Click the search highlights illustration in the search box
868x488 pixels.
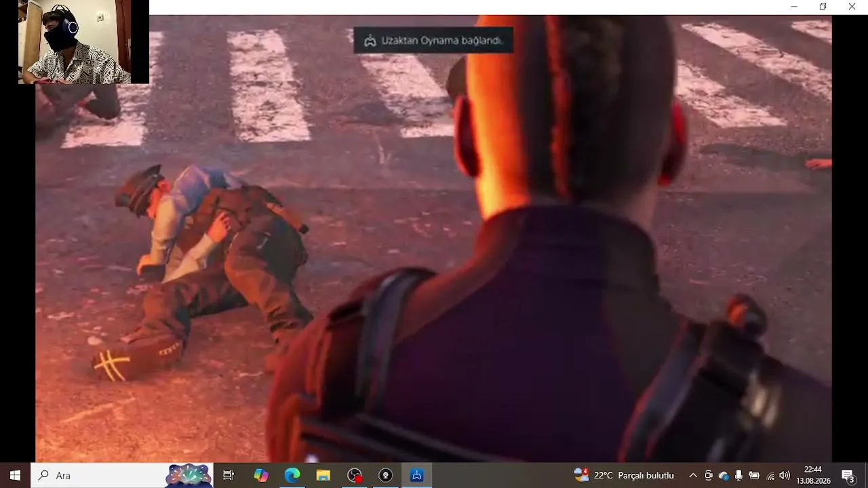click(189, 475)
